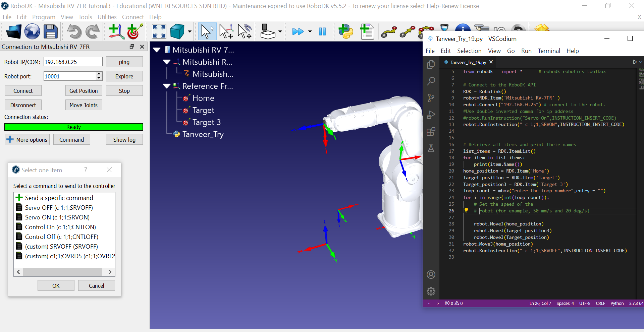Click the Add reference frame icon
Screen dimensions: 644x332
point(116,32)
